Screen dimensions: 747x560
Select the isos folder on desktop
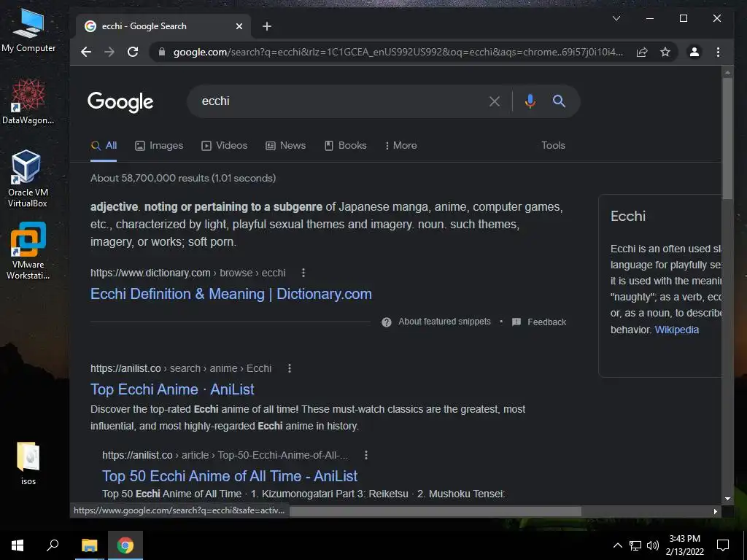(x=28, y=464)
